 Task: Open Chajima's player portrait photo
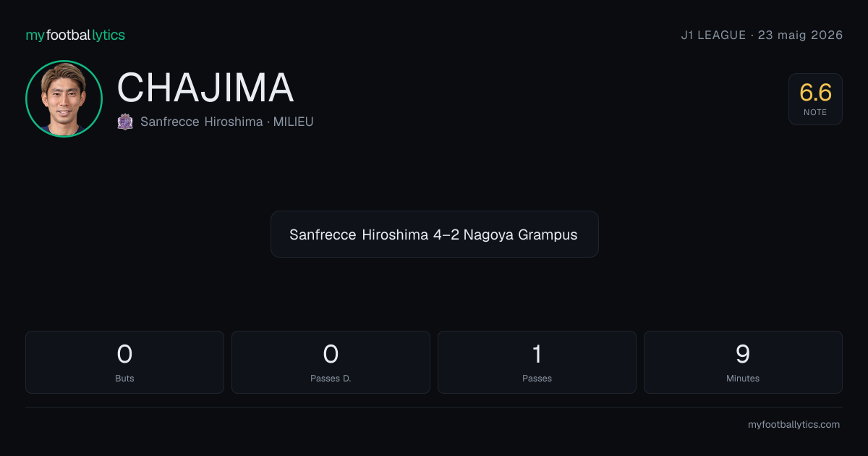tap(64, 98)
